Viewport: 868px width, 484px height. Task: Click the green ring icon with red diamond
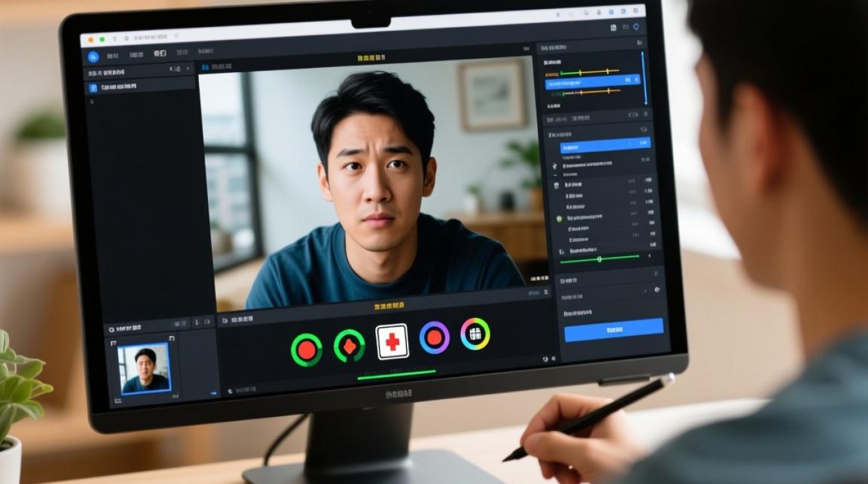tap(349, 346)
